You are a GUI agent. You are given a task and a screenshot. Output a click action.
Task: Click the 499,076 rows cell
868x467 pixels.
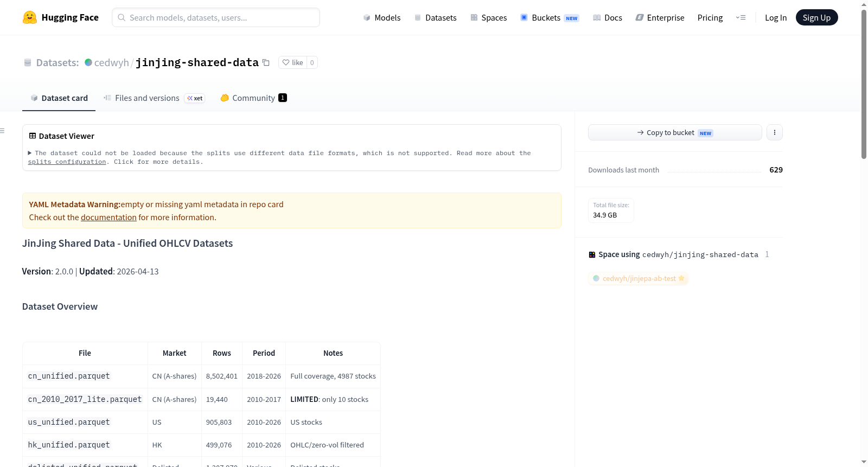pos(222,445)
